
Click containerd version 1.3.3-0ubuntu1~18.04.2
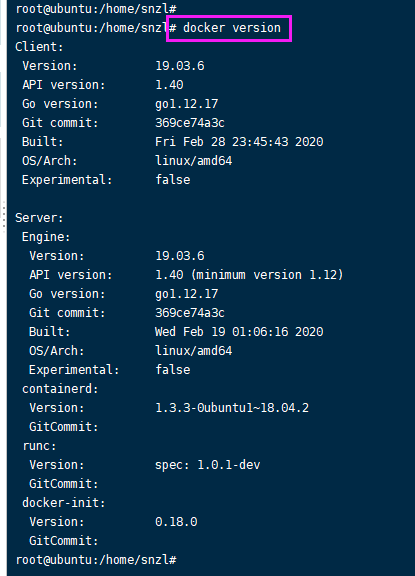(x=232, y=408)
